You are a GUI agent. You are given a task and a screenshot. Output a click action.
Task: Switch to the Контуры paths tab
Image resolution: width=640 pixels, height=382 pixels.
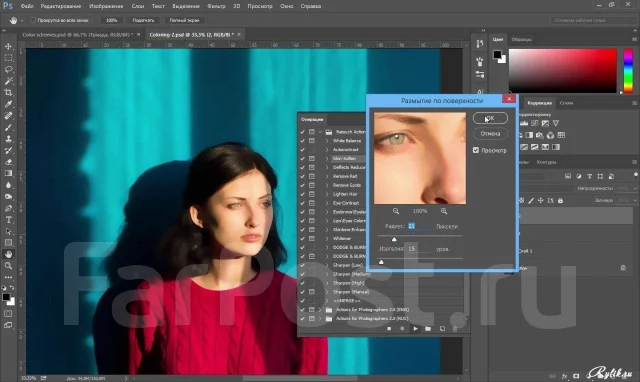point(546,162)
